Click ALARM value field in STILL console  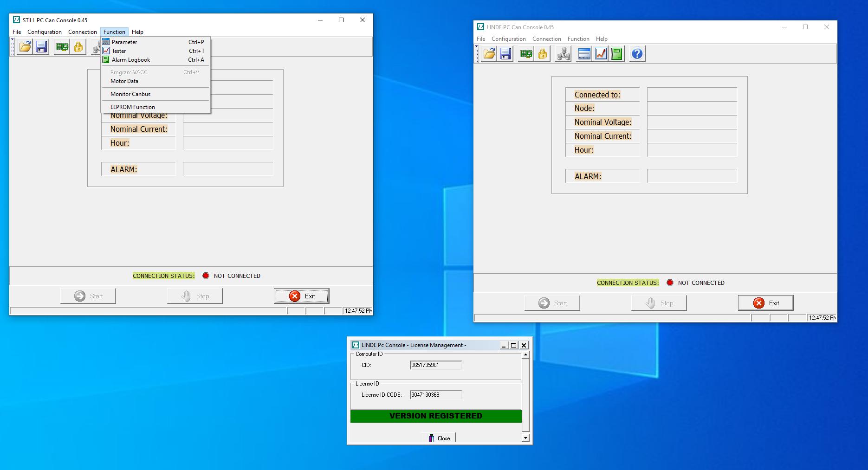pyautogui.click(x=228, y=169)
